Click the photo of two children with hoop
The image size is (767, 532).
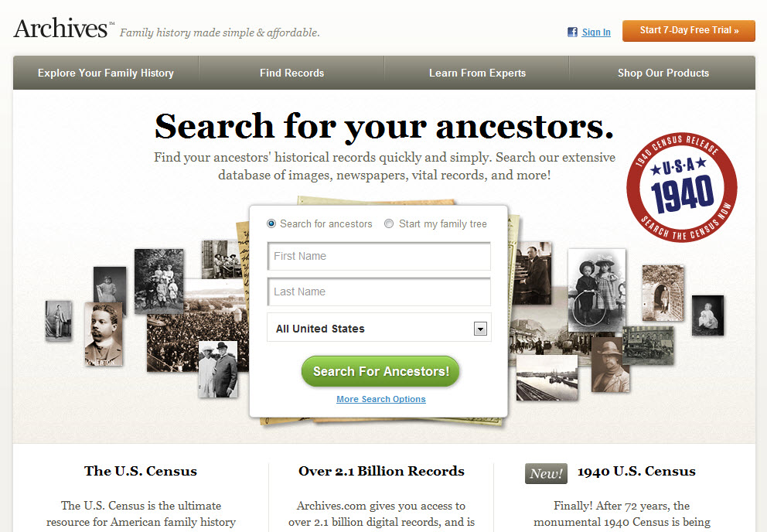point(597,290)
